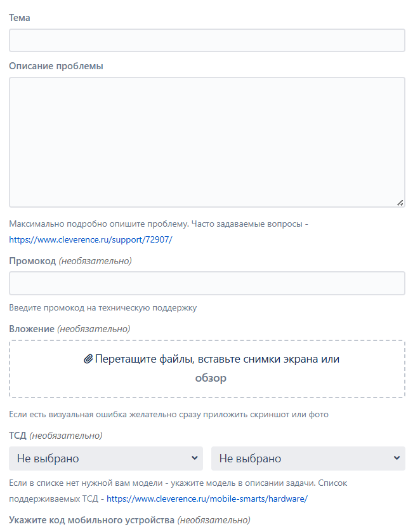420x529 pixels.
Task: Click the chevron arrow of the right ТСД select
Action: coord(397,458)
